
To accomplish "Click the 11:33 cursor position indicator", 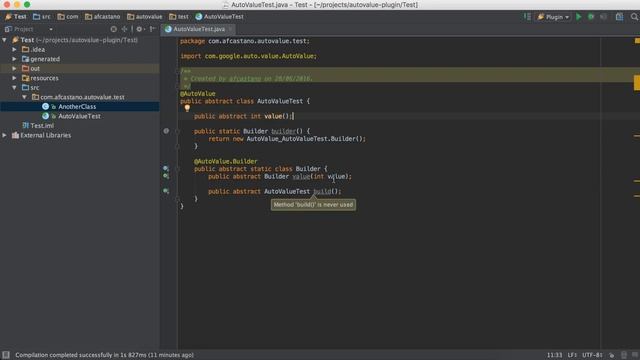I will coord(554,355).
